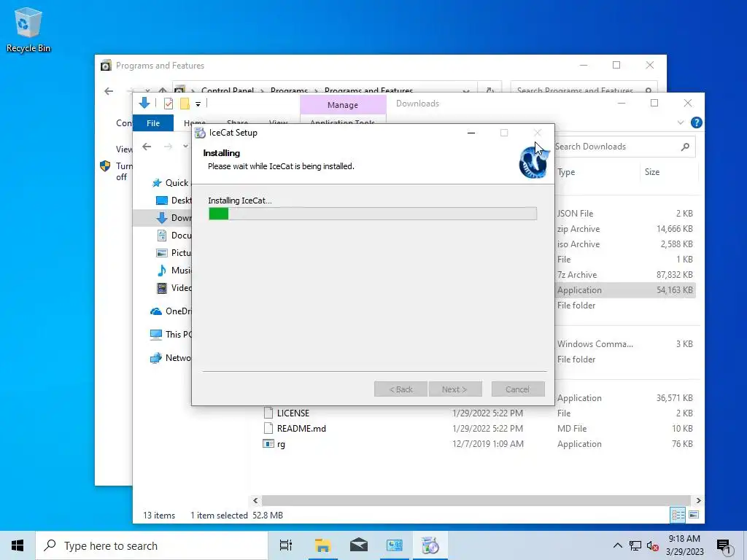This screenshot has width=747, height=560.
Task: Select Documents in the navigation pane
Action: click(174, 236)
